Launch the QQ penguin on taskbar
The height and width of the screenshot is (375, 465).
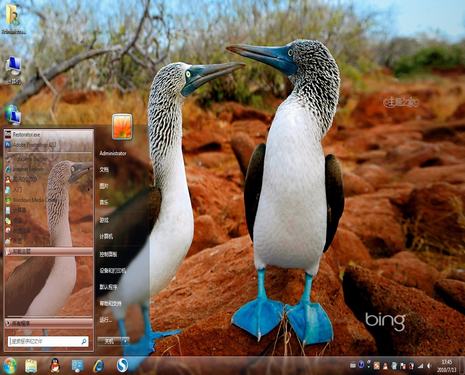(x=55, y=366)
